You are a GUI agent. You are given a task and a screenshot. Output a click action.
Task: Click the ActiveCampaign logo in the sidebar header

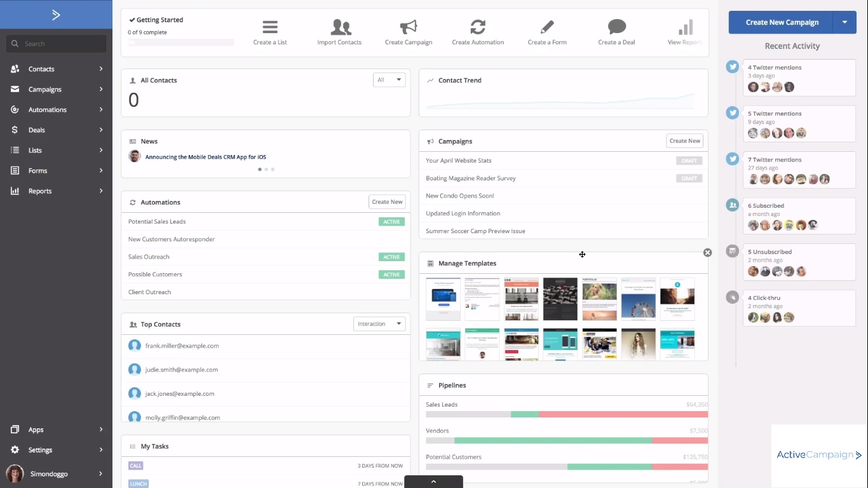56,15
